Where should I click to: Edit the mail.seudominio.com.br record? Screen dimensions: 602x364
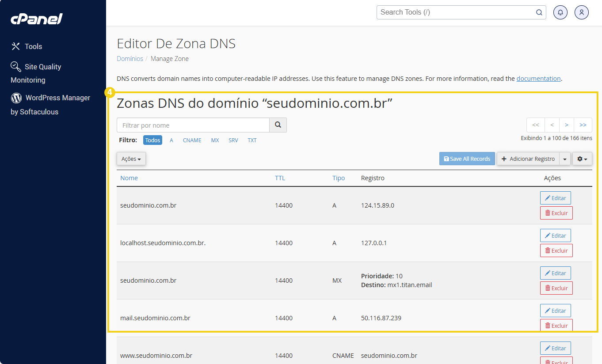tap(556, 311)
